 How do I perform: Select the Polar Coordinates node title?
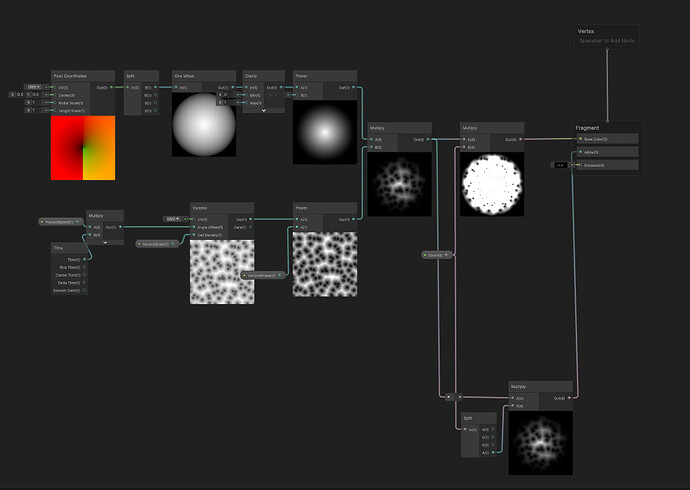70,76
